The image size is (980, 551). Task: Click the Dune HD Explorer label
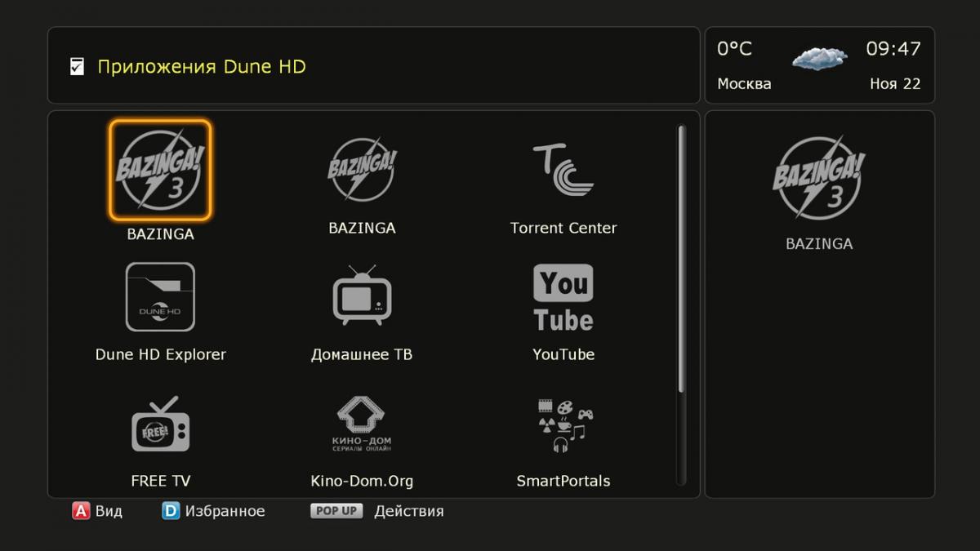point(161,355)
